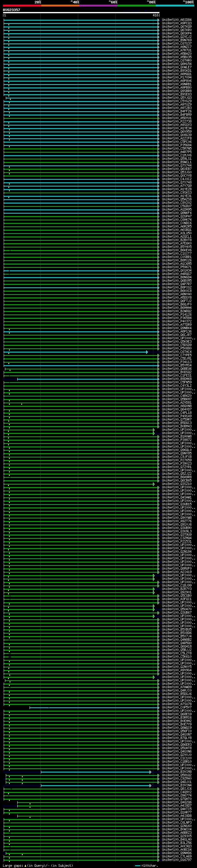
Task: Open hit UniRef100_Q6TKQ9
Action: [x=177, y=26]
